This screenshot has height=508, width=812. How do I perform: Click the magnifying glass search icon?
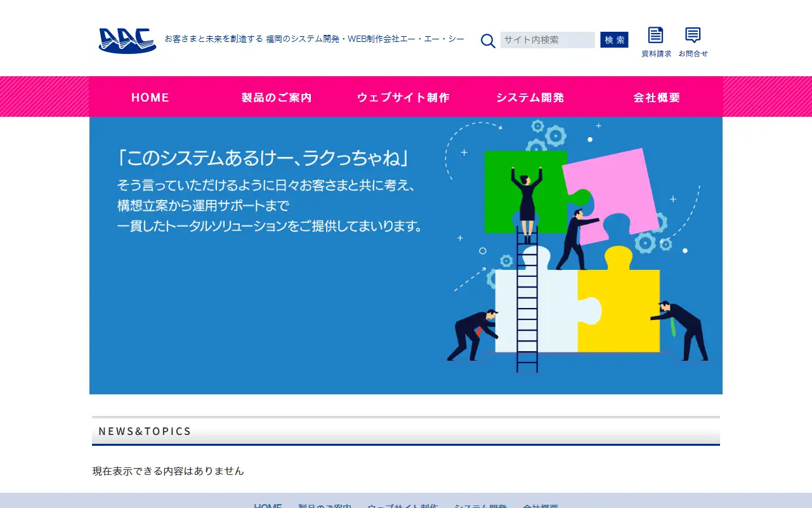pyautogui.click(x=488, y=41)
